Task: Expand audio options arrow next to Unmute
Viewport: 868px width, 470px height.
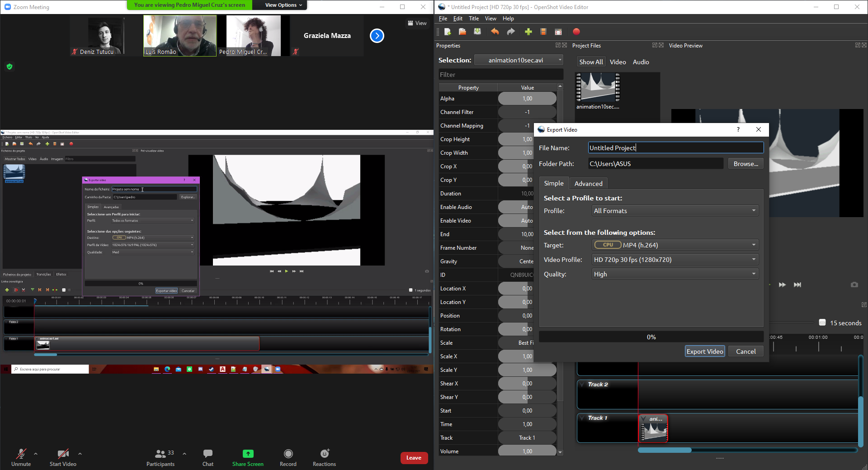Action: point(36,453)
